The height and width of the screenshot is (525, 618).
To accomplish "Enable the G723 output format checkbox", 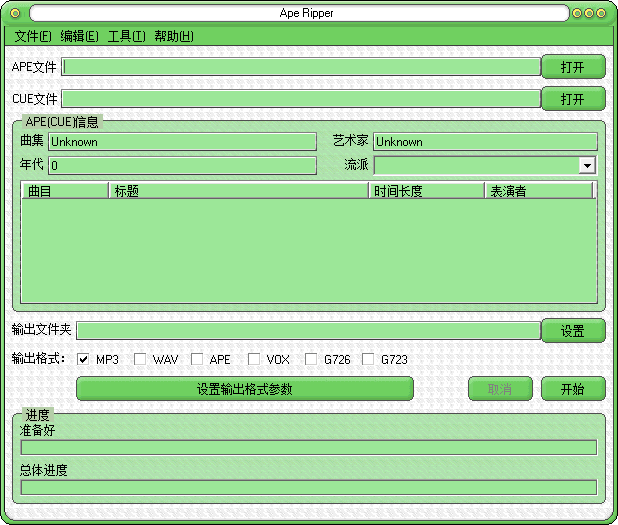I will pos(368,359).
